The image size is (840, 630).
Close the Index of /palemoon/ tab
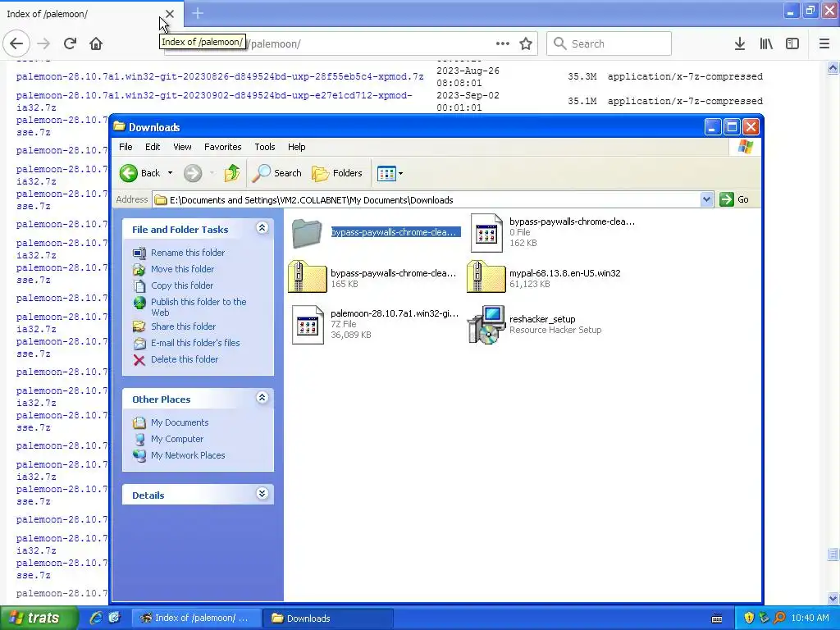pos(169,13)
